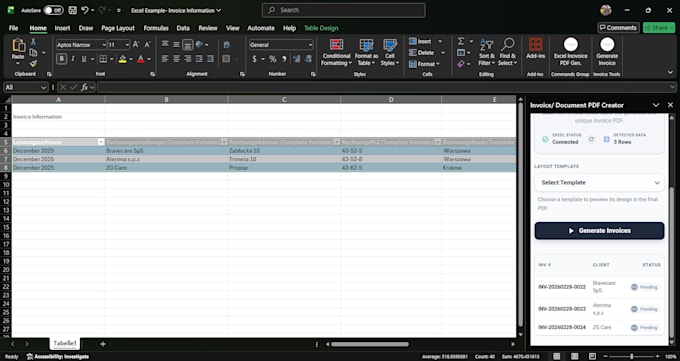Screen dimensions: 680x361
Task: Open the Select Template dropdown
Action: coord(599,183)
